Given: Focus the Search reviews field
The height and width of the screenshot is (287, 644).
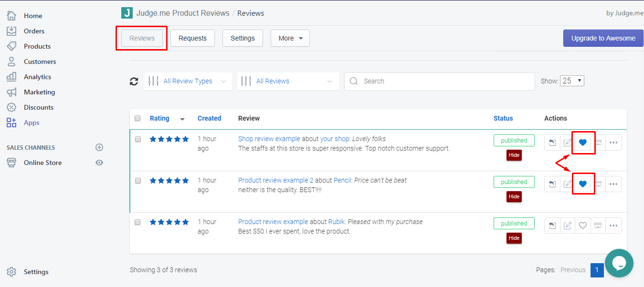Looking at the screenshot, I should coord(440,81).
